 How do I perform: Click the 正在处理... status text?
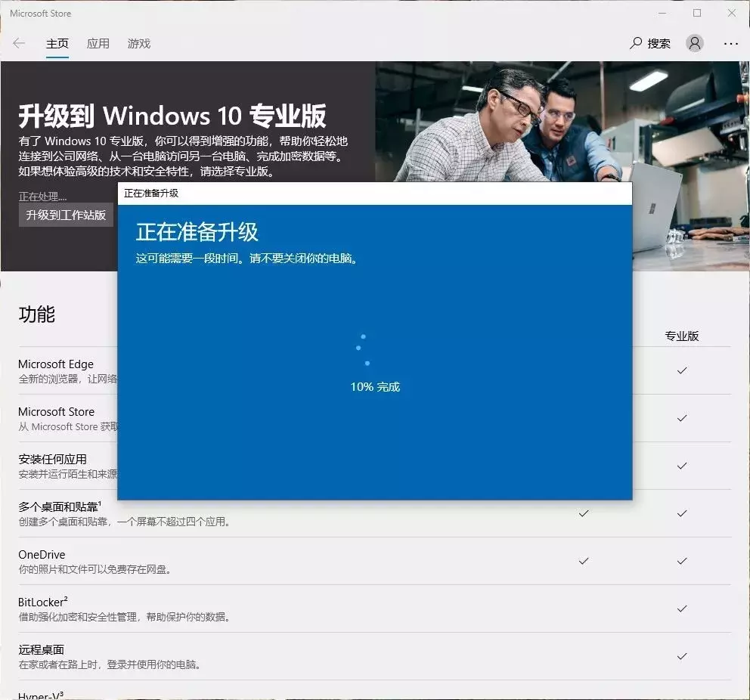point(42,197)
